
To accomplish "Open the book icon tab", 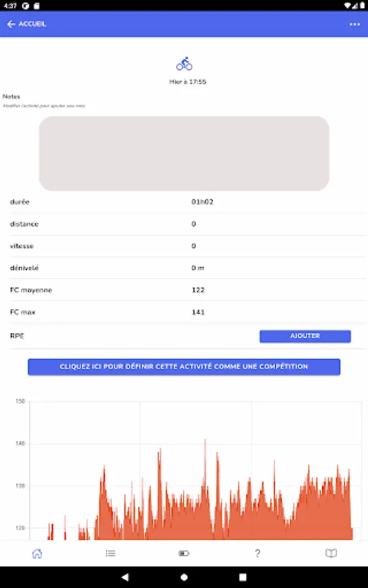I will point(331,553).
